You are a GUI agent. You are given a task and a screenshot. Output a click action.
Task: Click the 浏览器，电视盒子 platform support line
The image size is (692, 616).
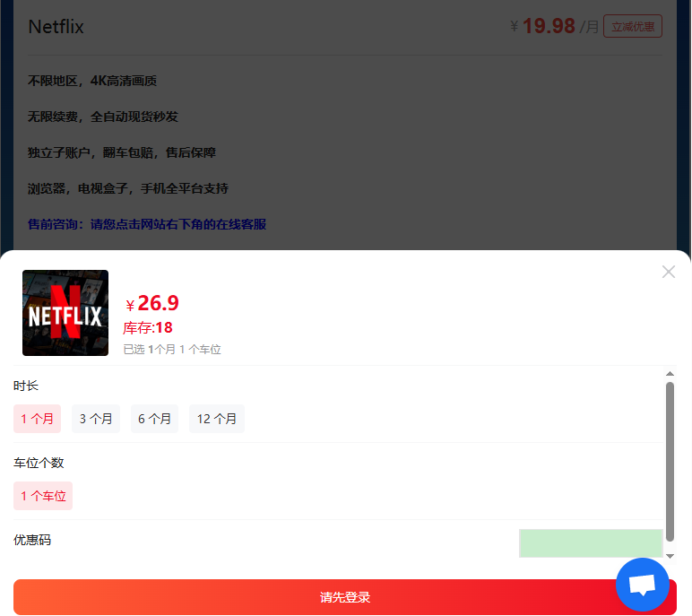[x=128, y=188]
